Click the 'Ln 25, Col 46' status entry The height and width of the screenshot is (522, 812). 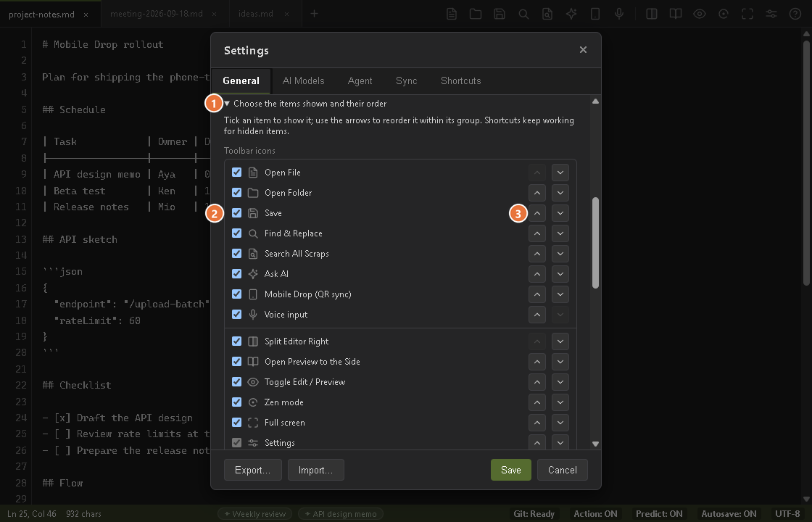(x=32, y=514)
